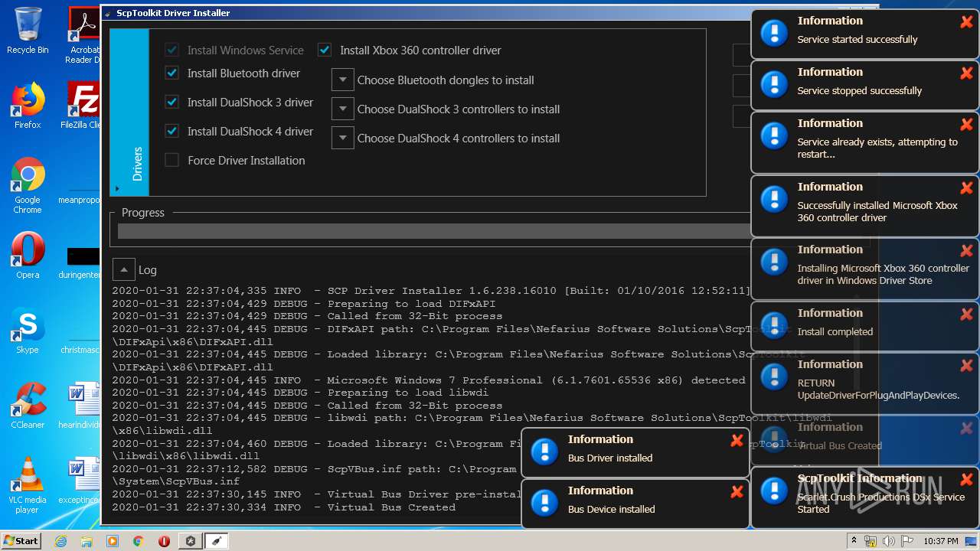Close the 'ScpToolkit Information' service started notification
Image resolution: width=980 pixels, height=551 pixels.
coord(966,480)
